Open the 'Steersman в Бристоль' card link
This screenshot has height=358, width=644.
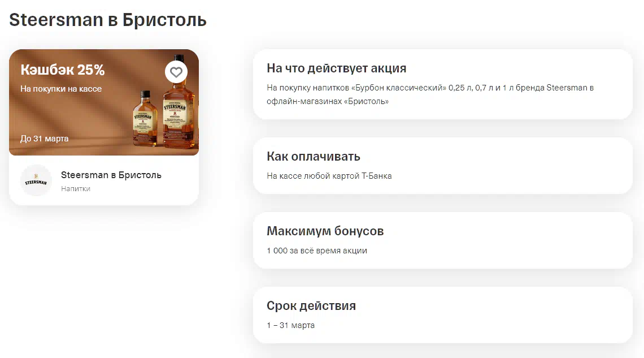pos(111,175)
